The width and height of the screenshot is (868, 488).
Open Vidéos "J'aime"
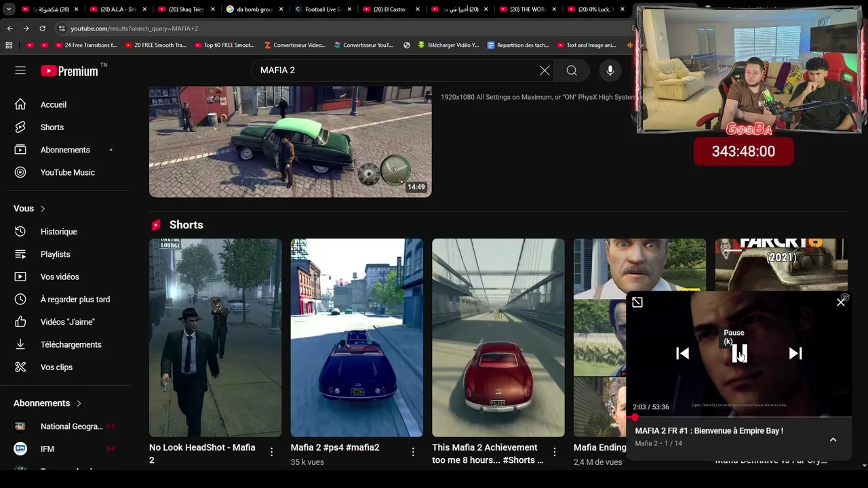[68, 322]
